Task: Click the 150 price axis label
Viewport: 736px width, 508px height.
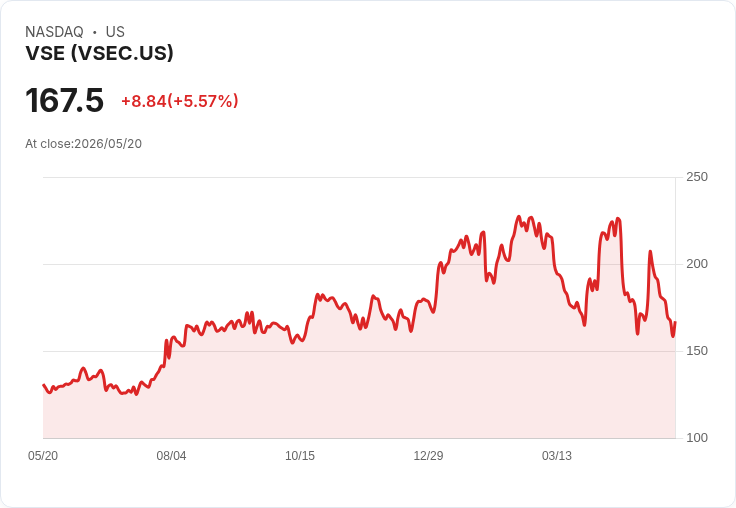Action: [697, 351]
